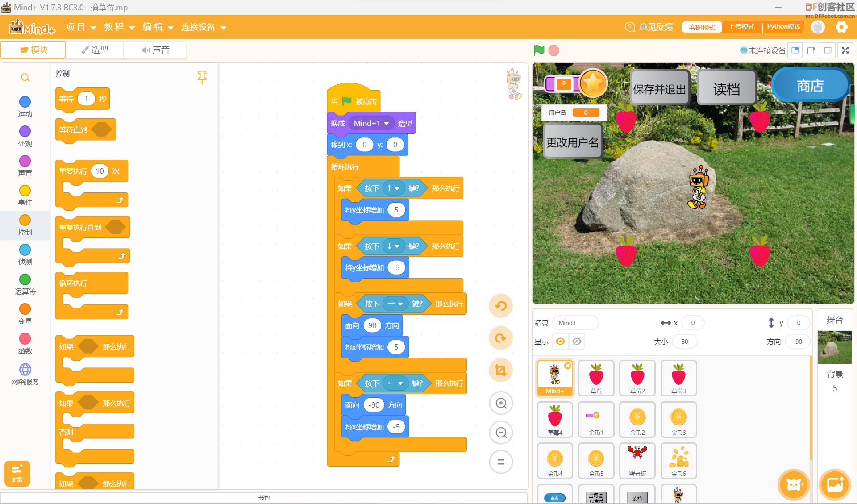The width and height of the screenshot is (857, 504).
Task: Click the pin icon in the block palette
Action: pos(202,77)
